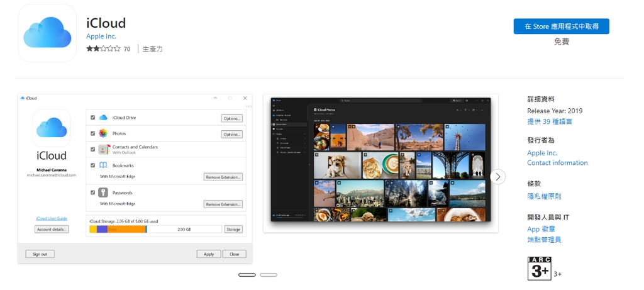Image resolution: width=644 pixels, height=290 pixels.
Task: Open the App 徽章 link
Action: [x=541, y=229]
